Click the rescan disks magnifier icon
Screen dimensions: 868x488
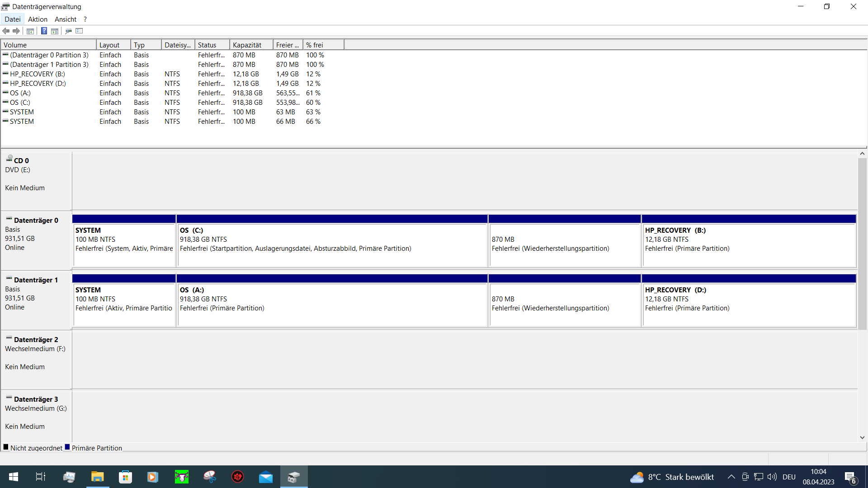click(68, 31)
